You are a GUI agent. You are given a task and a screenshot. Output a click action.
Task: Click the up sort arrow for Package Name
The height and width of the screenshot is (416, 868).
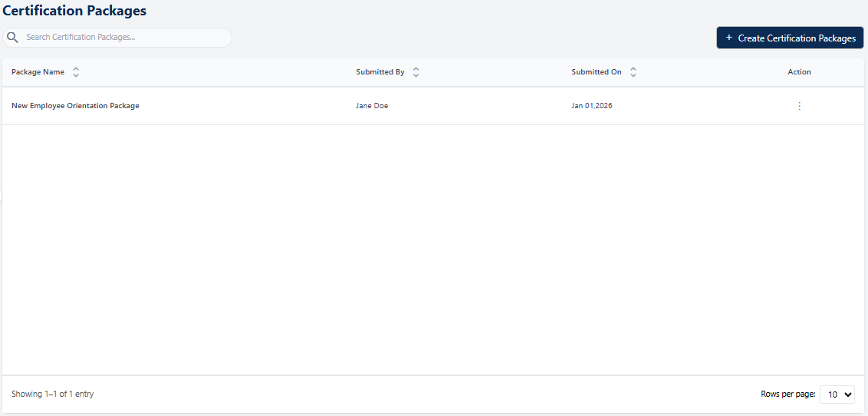point(76,68)
